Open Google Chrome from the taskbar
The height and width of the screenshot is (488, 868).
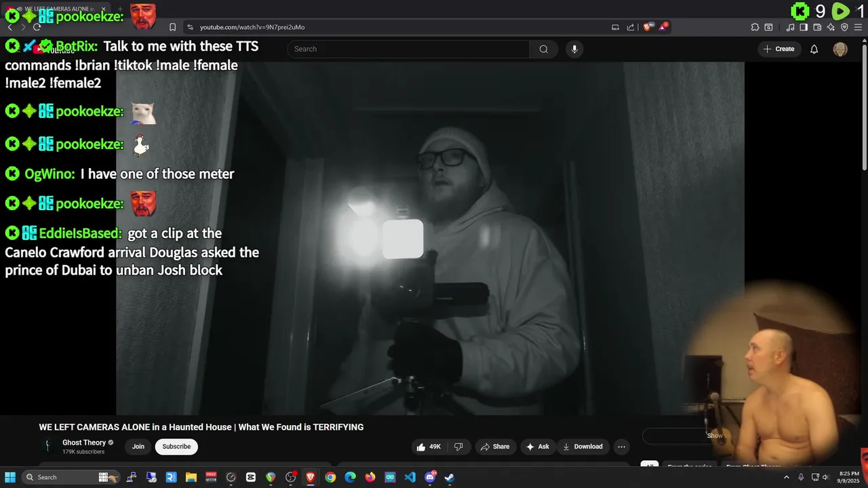click(x=330, y=477)
